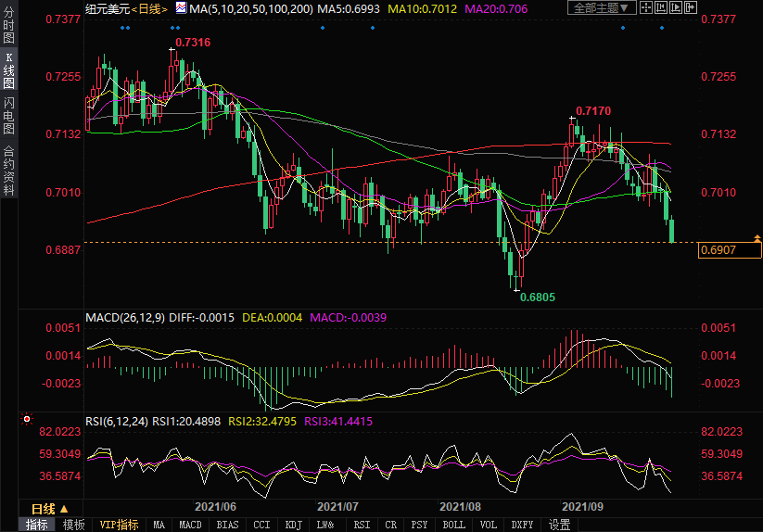Open the 合约资料 side tab
Screen dimensions: 763x532
click(8, 171)
